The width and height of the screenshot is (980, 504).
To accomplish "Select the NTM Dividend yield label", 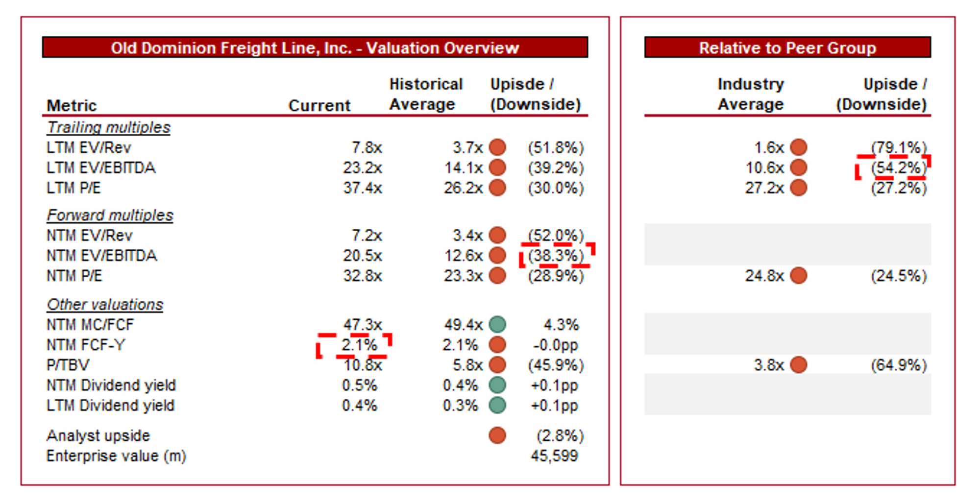I will [111, 385].
